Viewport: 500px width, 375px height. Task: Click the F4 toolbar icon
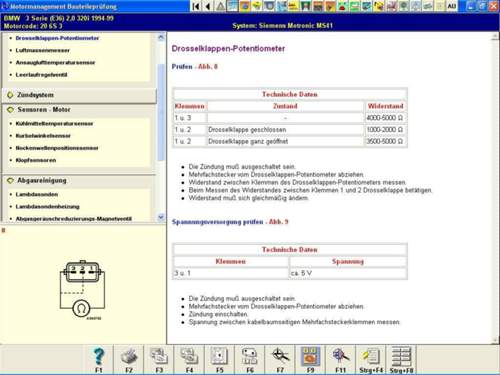(189, 357)
